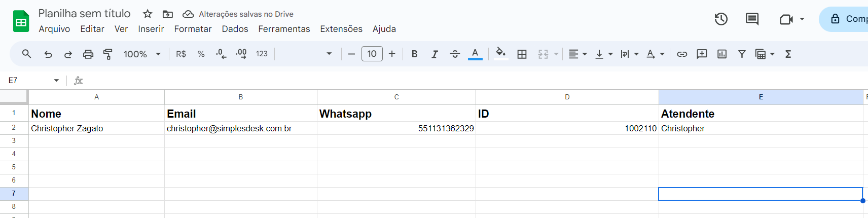Open the horizontal align dropdown
Screen dimensions: 868x218
point(577,54)
